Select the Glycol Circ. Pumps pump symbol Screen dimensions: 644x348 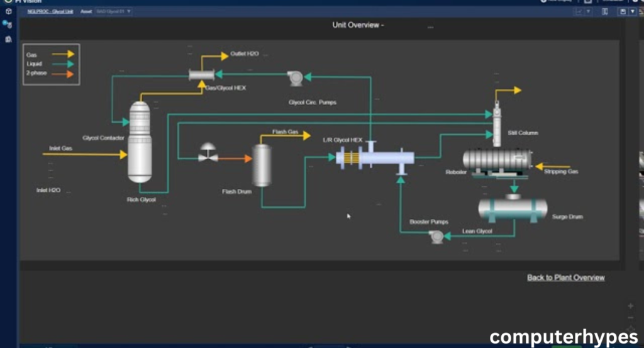[296, 78]
